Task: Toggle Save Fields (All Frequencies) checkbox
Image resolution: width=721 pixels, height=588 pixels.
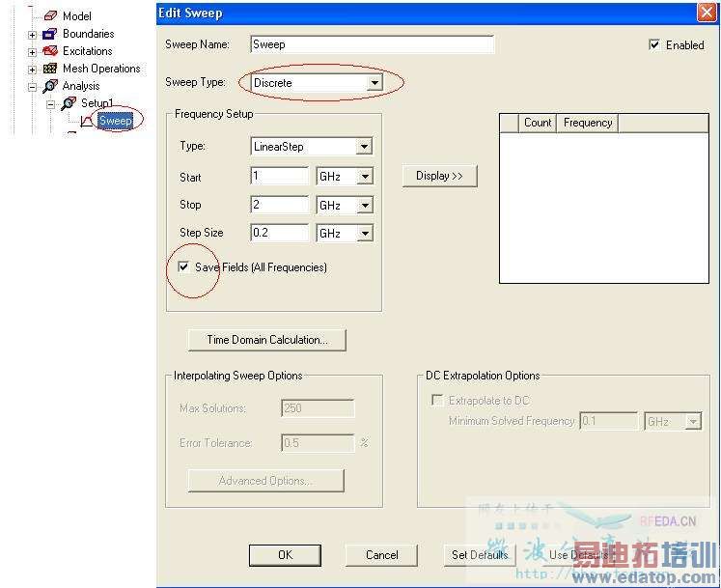Action: [183, 266]
